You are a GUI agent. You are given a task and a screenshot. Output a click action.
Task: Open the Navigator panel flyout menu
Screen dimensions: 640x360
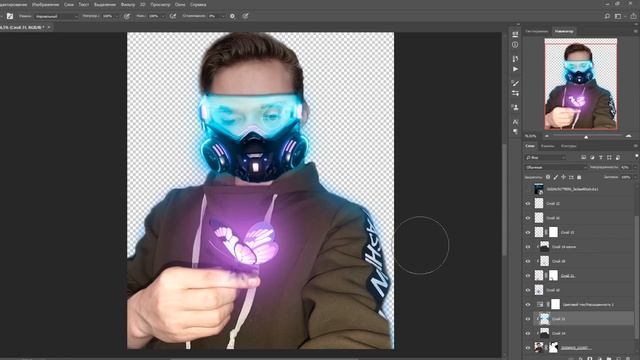click(x=636, y=31)
